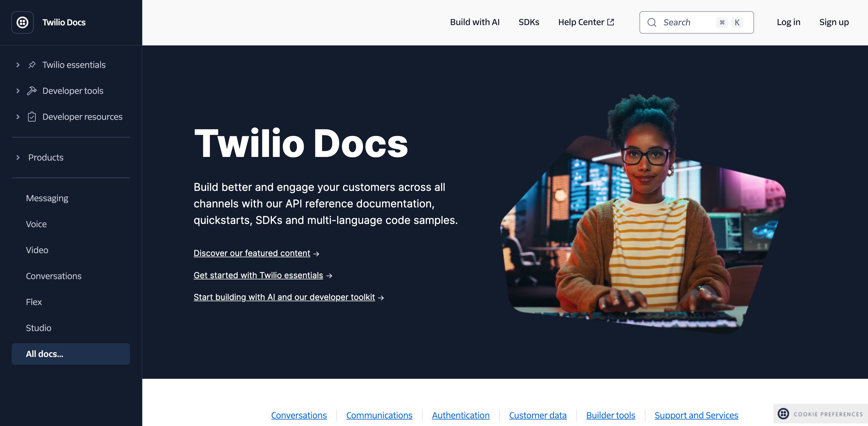868x426 pixels.
Task: Select the All docs... item
Action: 71,354
